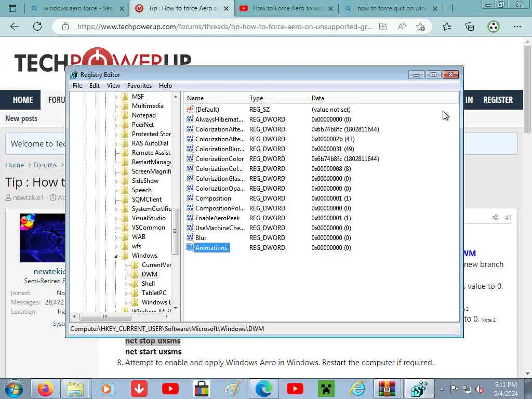Select the EnableAeroPeek DWORD value icon
This screenshot has height=399, width=532.
[190, 218]
